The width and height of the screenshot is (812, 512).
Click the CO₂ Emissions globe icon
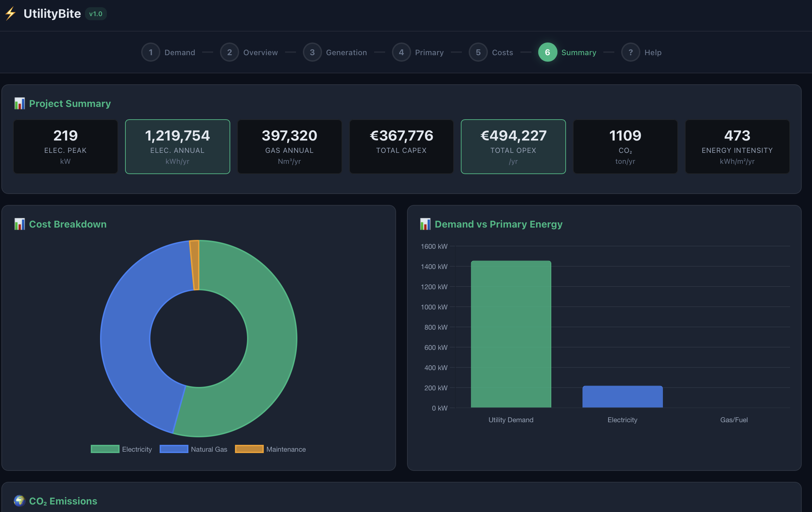[20, 501]
